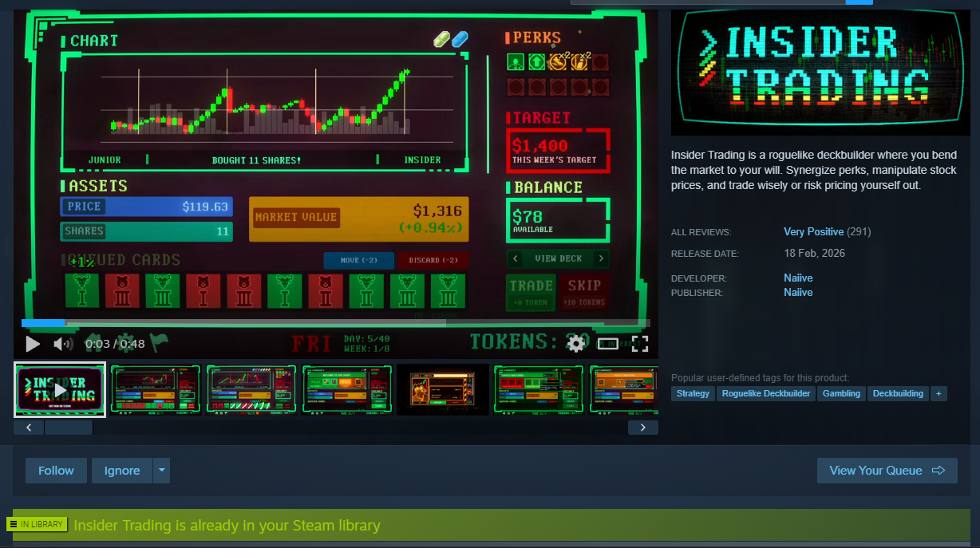Image resolution: width=980 pixels, height=548 pixels.
Task: Go to View Your Queue
Action: [x=887, y=471]
